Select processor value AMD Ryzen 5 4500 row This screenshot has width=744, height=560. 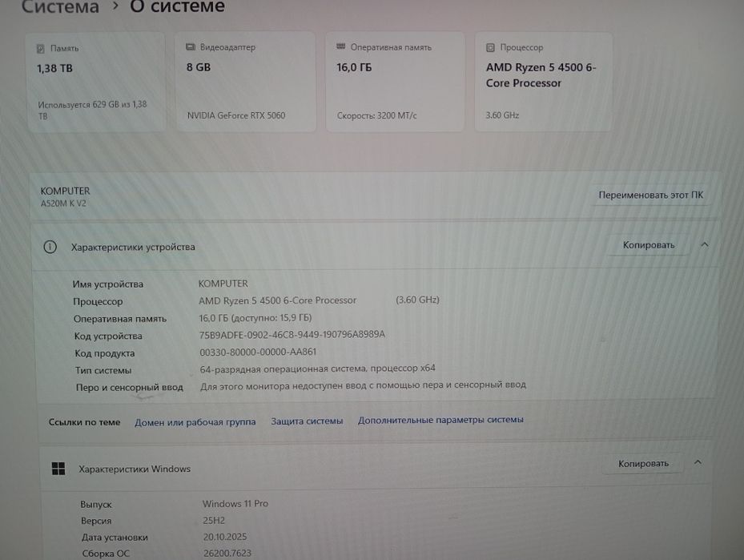coord(319,300)
